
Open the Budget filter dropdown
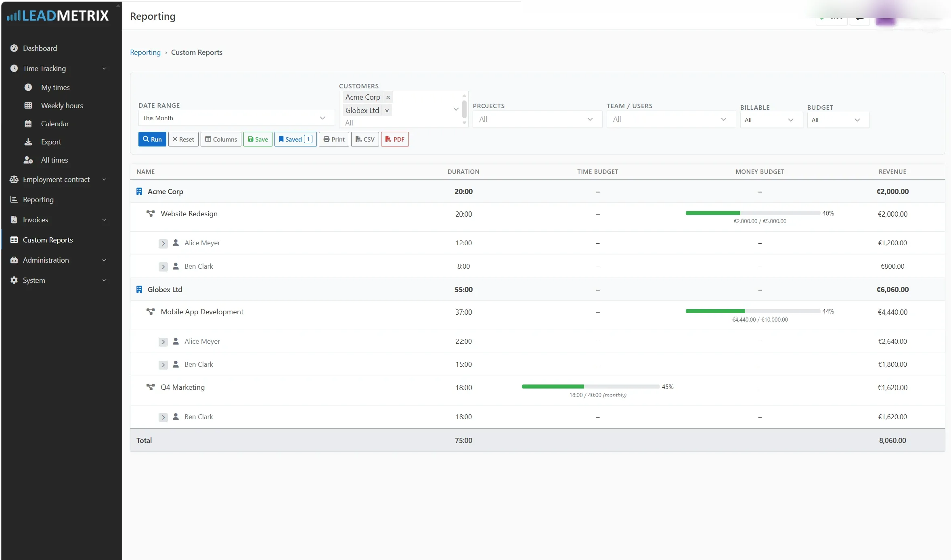point(838,120)
